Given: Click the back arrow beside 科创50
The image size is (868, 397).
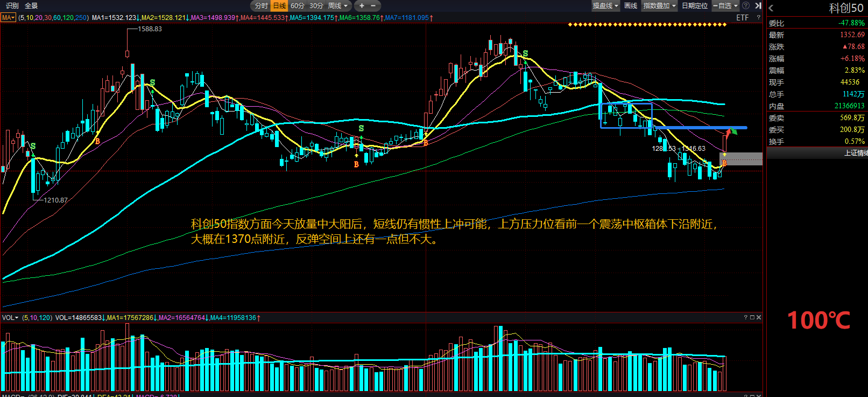Looking at the screenshot, I should (771, 8).
